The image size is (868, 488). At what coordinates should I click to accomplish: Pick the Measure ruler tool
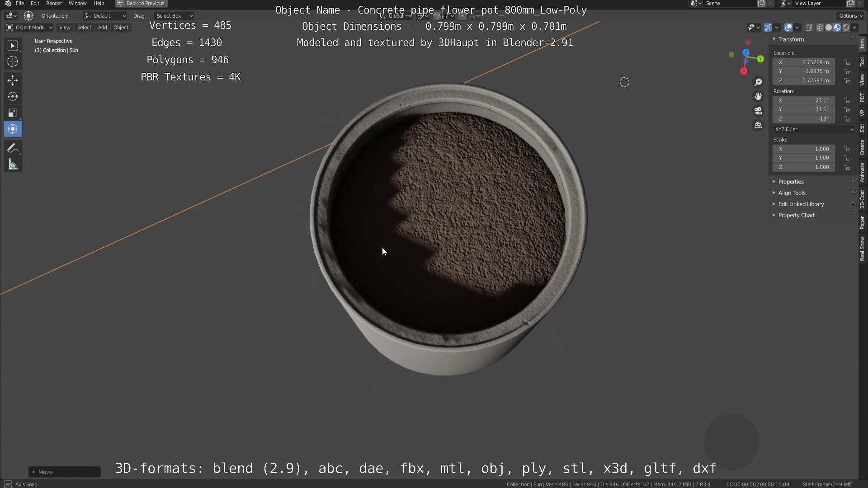coord(13,164)
